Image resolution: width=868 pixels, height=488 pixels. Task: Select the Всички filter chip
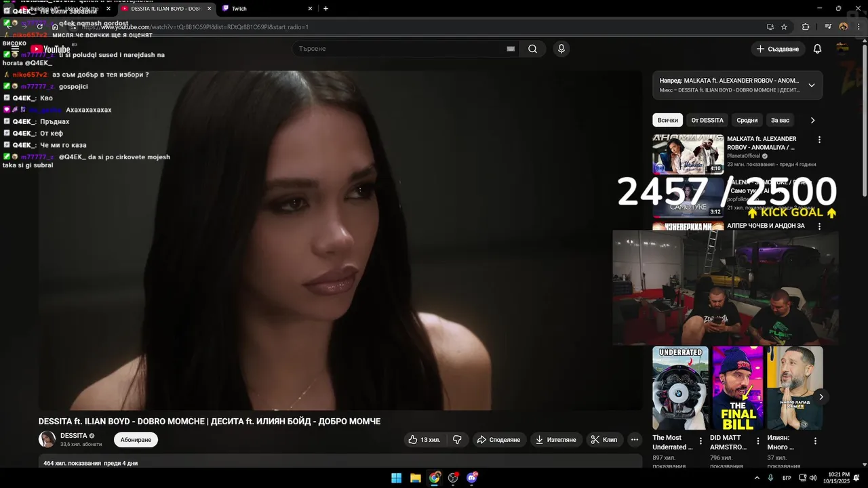tap(667, 120)
